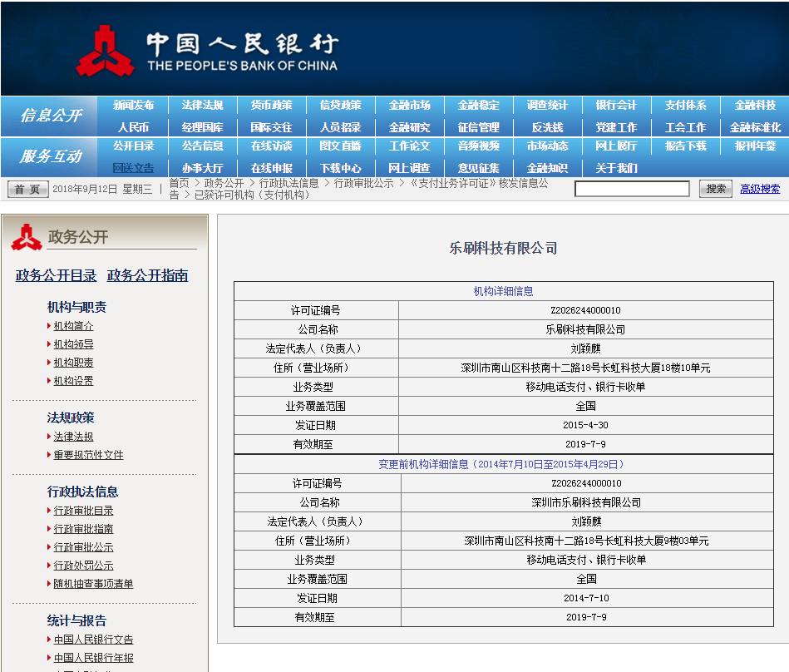Viewport: 789px width, 672px height.
Task: Open 重要规范性文件 sidebar link
Action: tap(89, 455)
